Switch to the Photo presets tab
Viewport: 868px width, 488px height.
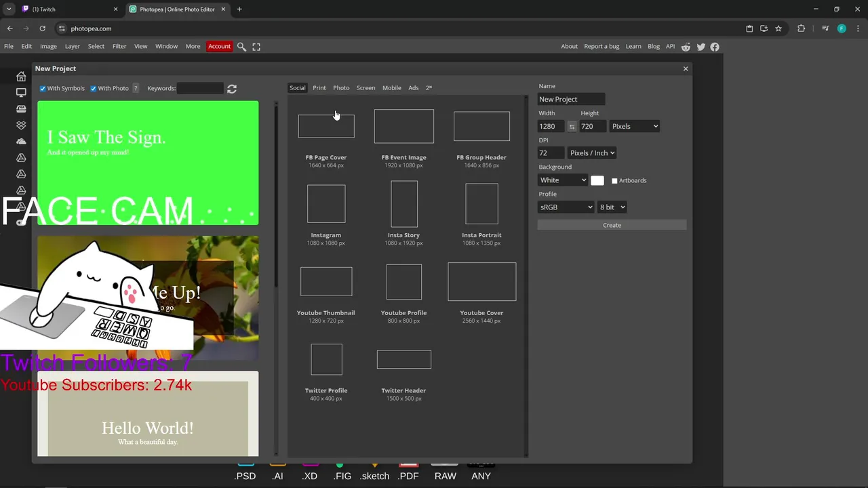[341, 88]
